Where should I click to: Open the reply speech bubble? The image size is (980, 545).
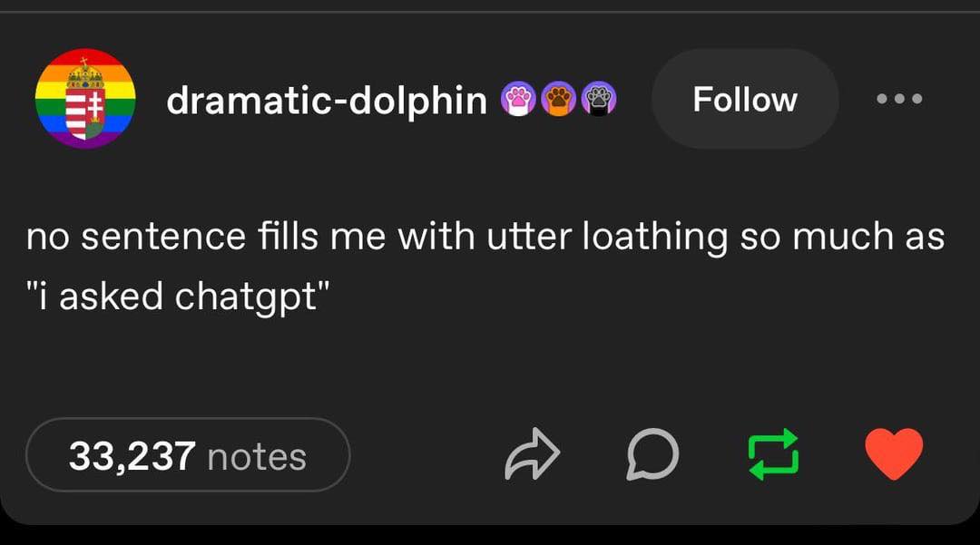[x=652, y=454]
